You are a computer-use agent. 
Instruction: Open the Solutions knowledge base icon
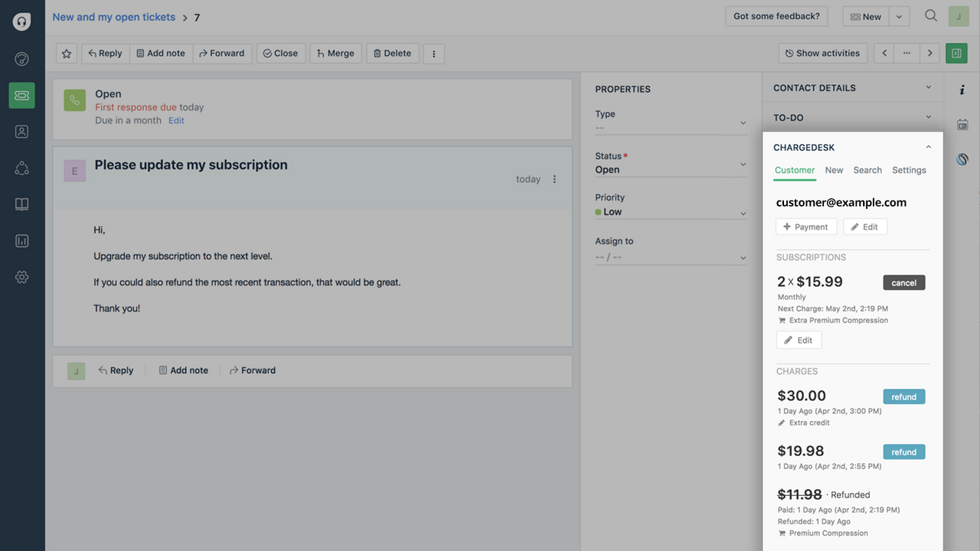click(x=21, y=204)
